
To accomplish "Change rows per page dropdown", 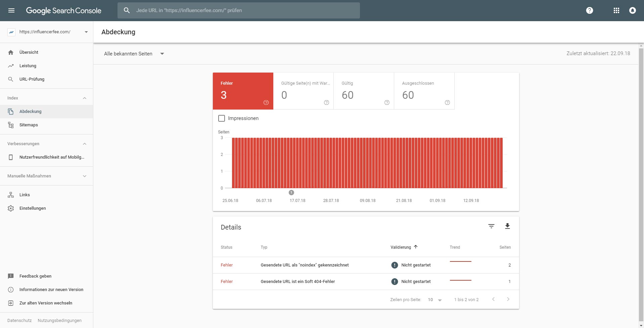I will click(435, 300).
